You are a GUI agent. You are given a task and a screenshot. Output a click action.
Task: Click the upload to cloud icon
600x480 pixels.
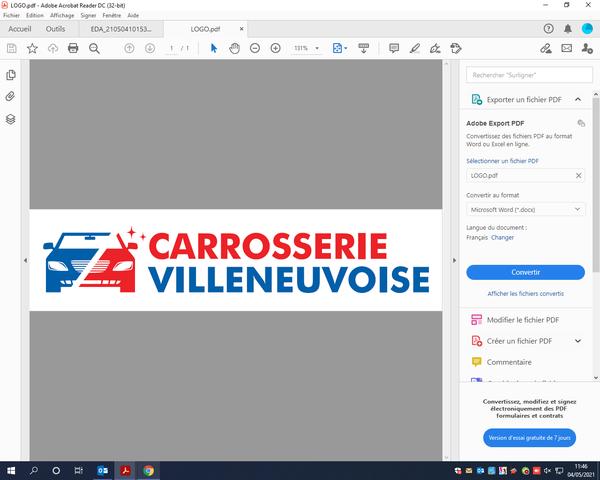click(53, 48)
